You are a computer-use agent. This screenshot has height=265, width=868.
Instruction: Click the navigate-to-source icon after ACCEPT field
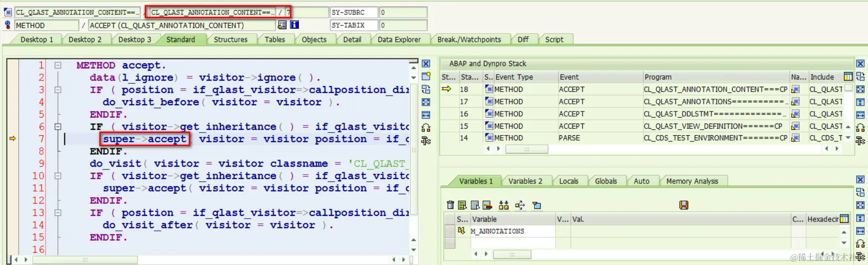click(x=282, y=25)
